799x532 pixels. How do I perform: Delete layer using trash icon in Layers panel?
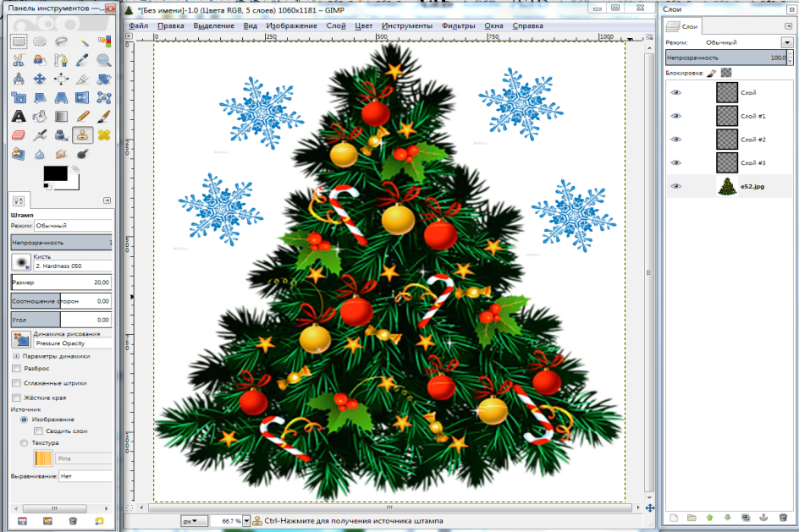click(782, 517)
